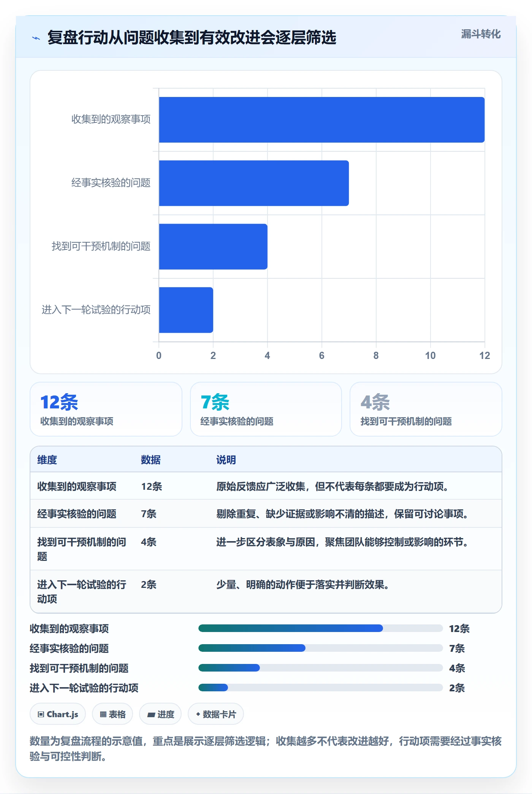Click the 漏斗转化 tag in the header
This screenshot has height=794, width=532.
(481, 34)
